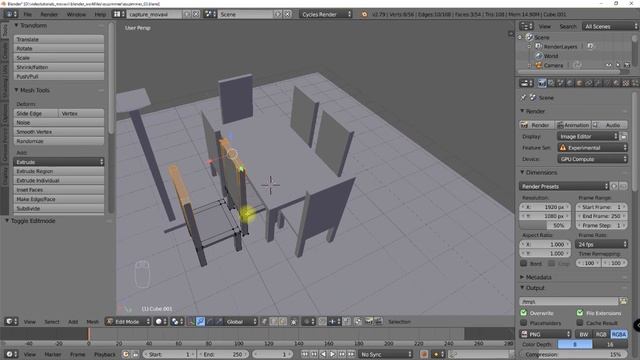
Task: Click the Extrude Region button
Action: click(x=59, y=171)
